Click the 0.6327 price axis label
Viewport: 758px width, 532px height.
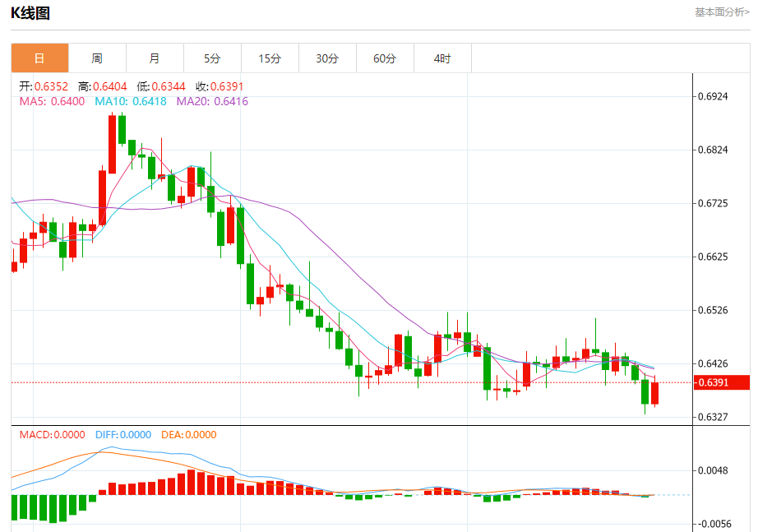[713, 417]
